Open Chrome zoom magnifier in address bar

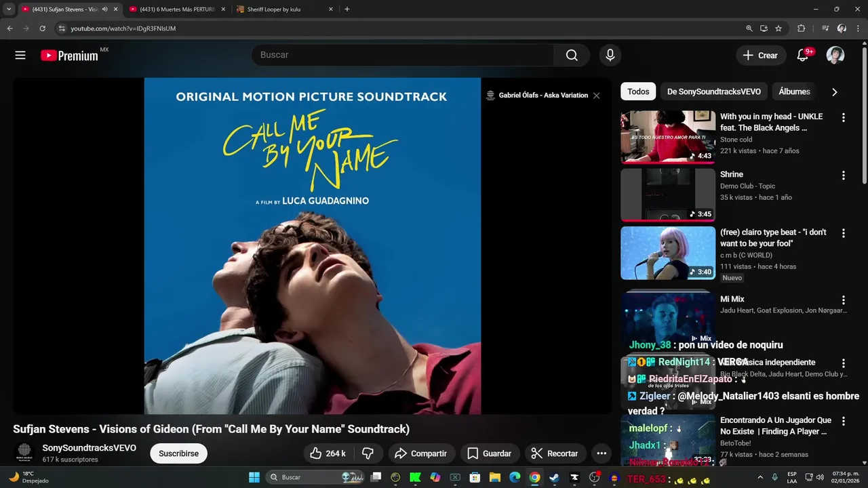click(749, 28)
